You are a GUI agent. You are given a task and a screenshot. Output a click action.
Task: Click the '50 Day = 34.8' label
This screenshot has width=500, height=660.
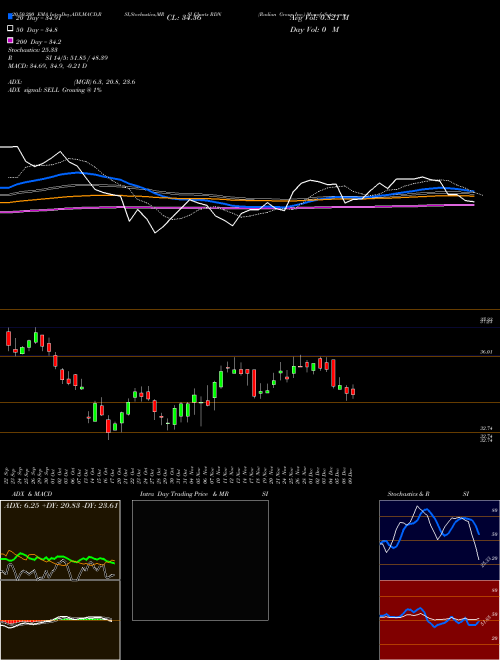pyautogui.click(x=37, y=30)
